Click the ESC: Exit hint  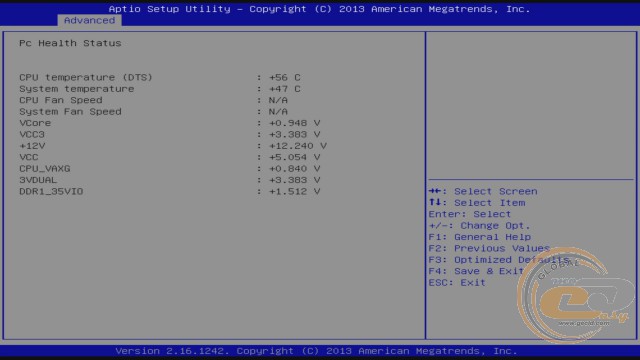point(457,283)
